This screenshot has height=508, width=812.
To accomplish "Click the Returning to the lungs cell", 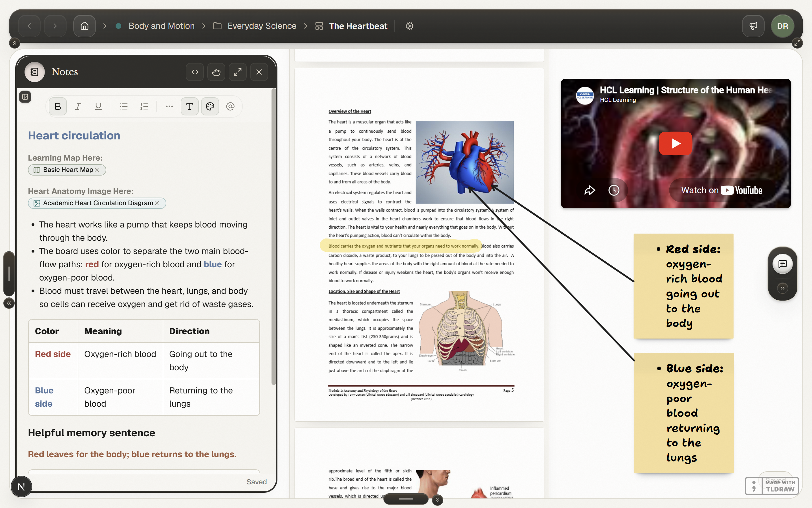I will pos(211,397).
